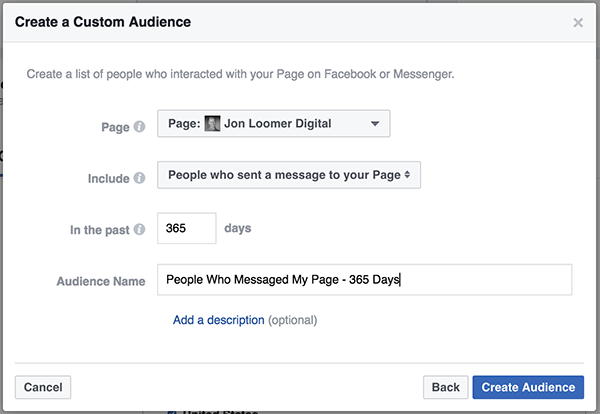Focus the Audience Name text field
Image resolution: width=600 pixels, height=414 pixels.
click(x=364, y=280)
